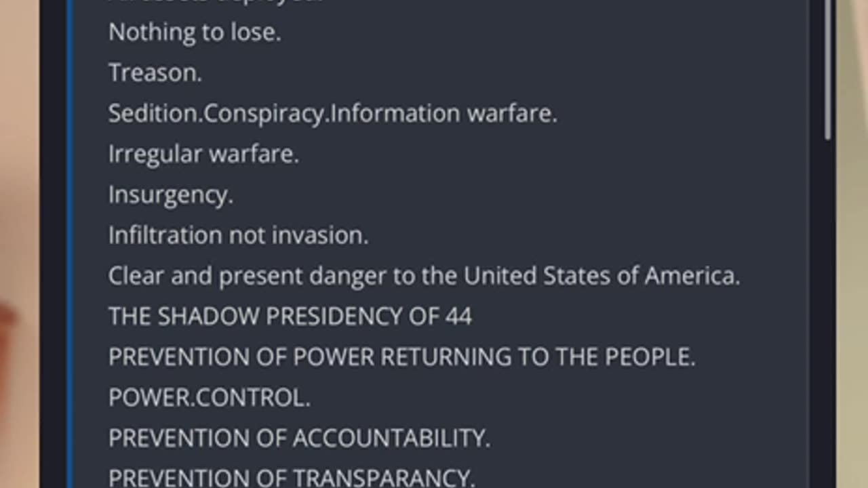Click the "POWER.CONTROL." line

(x=210, y=398)
